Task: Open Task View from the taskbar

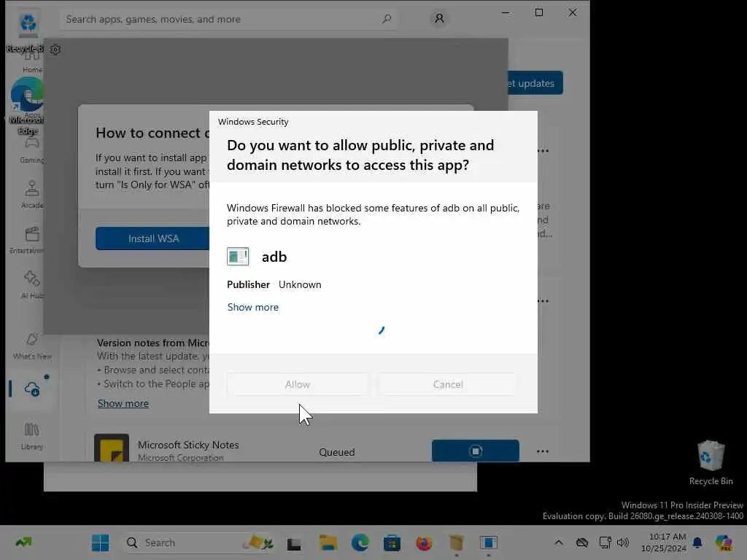Action: (x=294, y=542)
